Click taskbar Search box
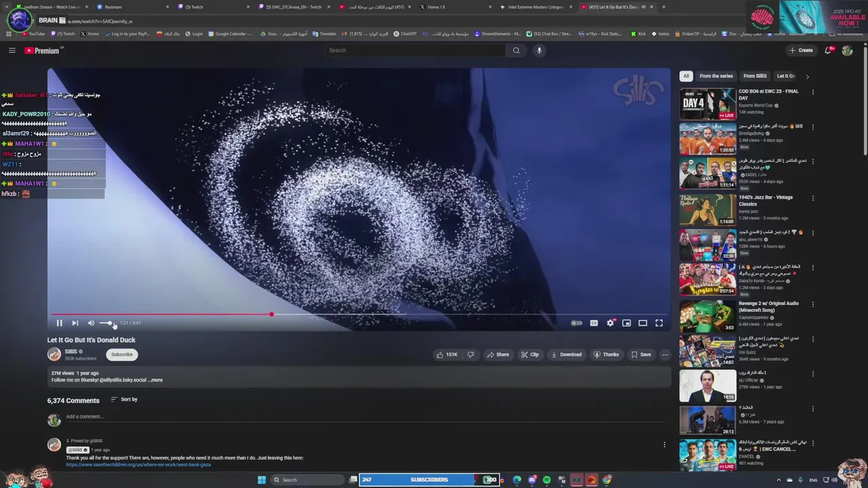 (307, 480)
